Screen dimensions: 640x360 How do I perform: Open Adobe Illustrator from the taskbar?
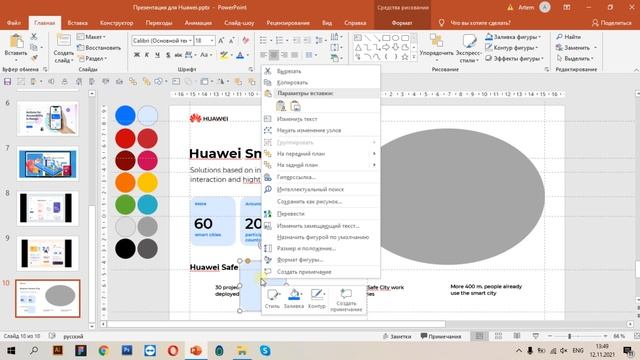tap(58, 350)
